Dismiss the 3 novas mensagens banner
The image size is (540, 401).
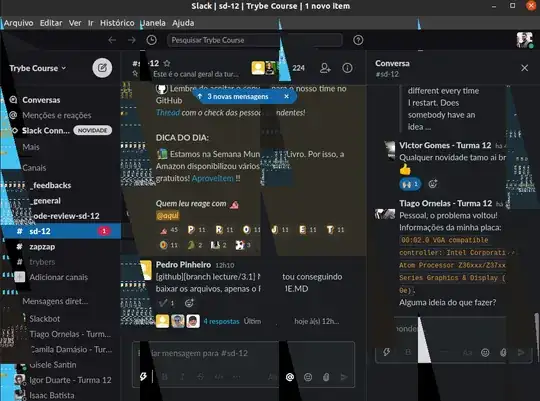coord(287,96)
